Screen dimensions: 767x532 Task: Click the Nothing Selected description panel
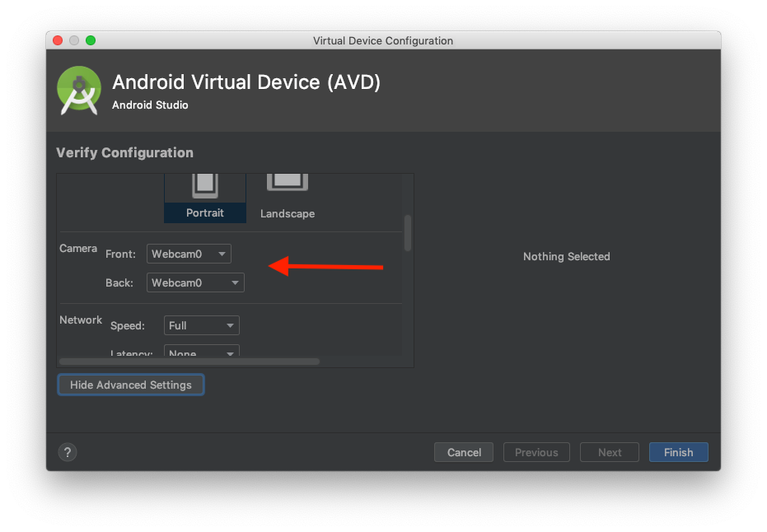point(566,257)
